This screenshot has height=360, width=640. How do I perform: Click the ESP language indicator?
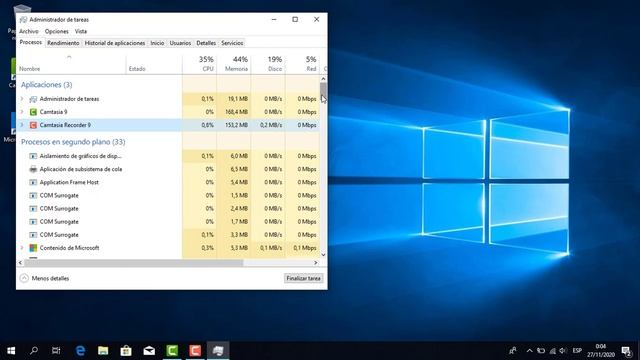[577, 351]
